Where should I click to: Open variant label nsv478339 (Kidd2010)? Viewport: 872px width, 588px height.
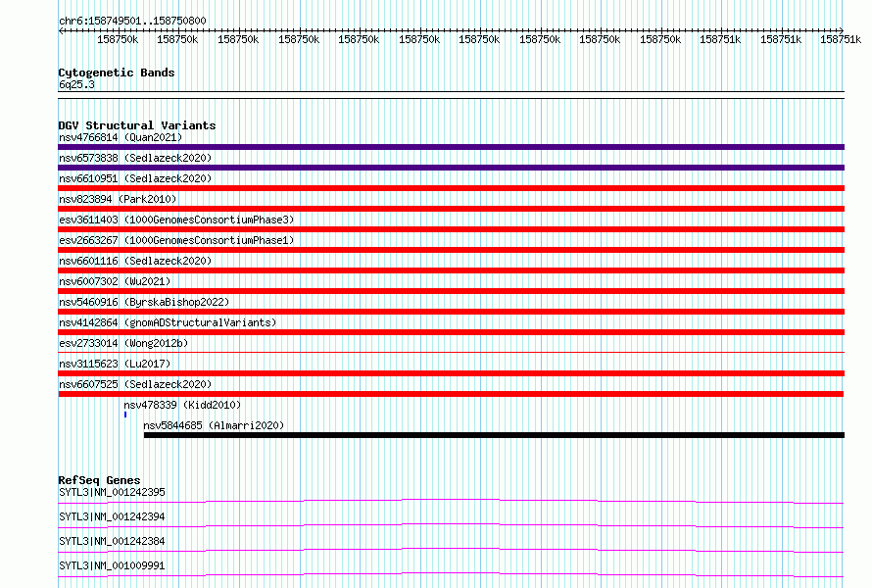(x=182, y=405)
